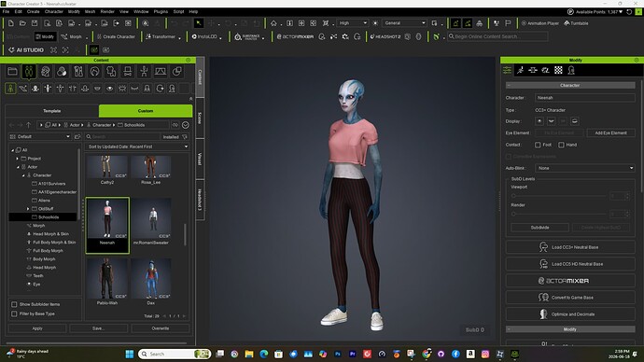Click the Save Project disk icon
644x362 pixels.
coord(35,23)
